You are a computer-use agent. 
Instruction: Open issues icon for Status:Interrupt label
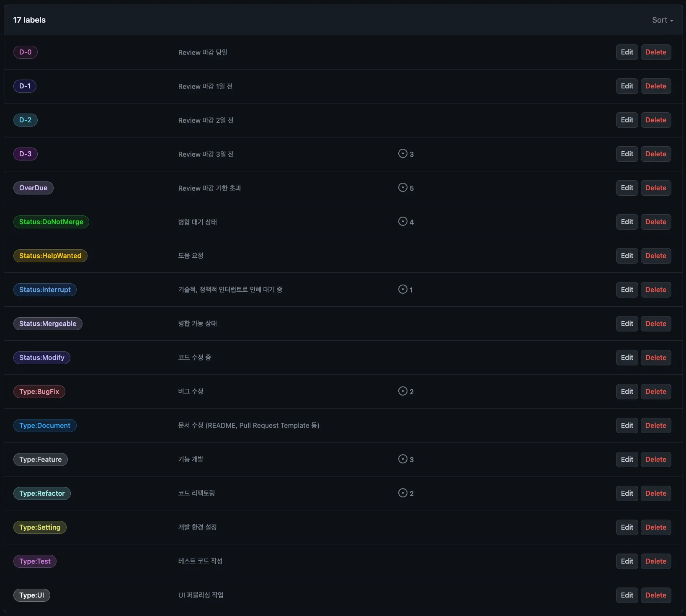click(402, 290)
